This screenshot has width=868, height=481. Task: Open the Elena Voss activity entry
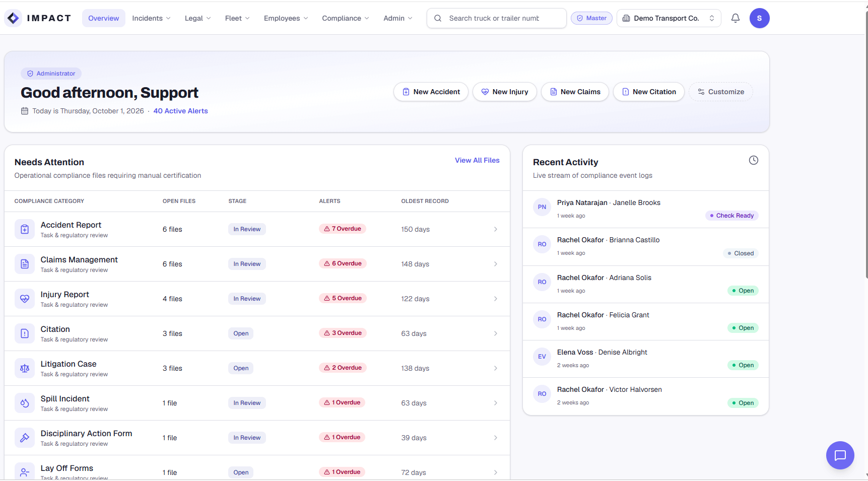[x=646, y=359]
